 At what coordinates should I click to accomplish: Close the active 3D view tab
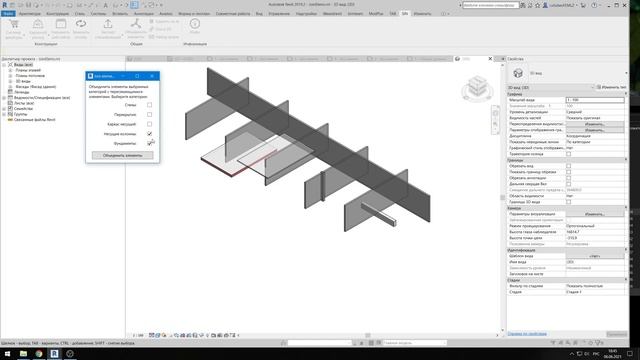click(490, 59)
